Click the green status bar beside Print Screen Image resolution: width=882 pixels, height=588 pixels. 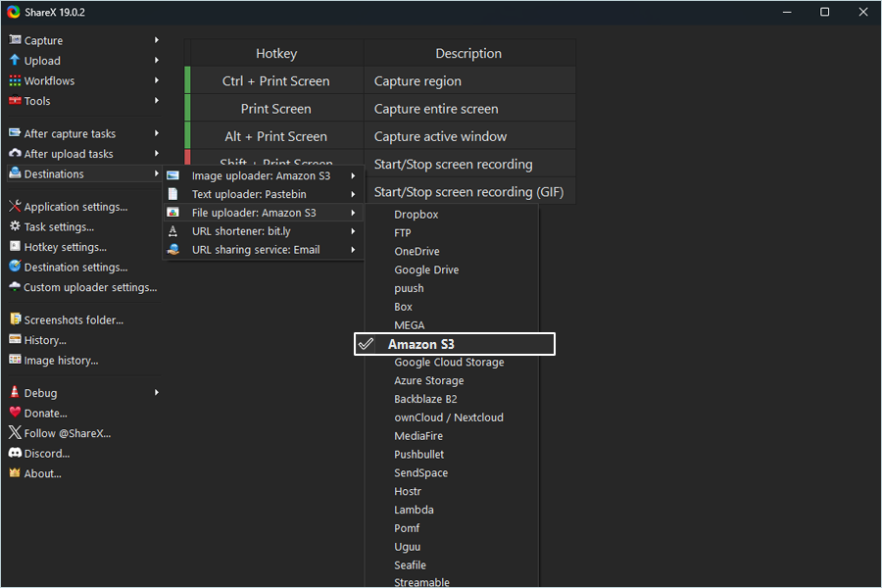[x=187, y=109]
